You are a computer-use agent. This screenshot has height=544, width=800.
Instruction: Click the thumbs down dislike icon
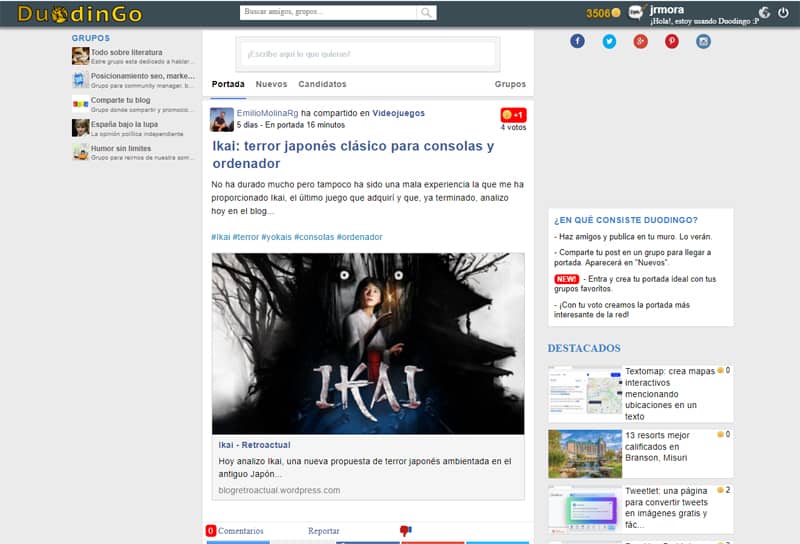(406, 531)
